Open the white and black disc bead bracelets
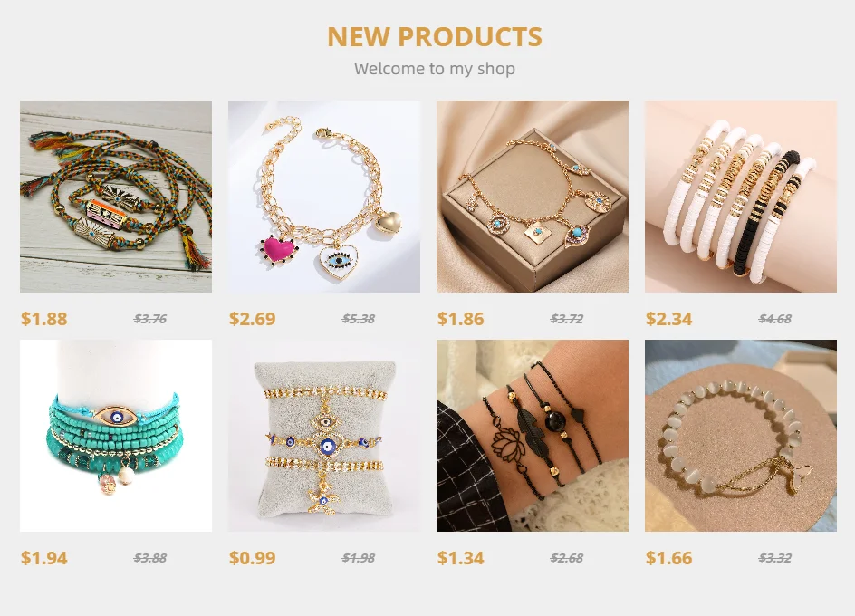Image resolution: width=855 pixels, height=616 pixels. coord(741,197)
